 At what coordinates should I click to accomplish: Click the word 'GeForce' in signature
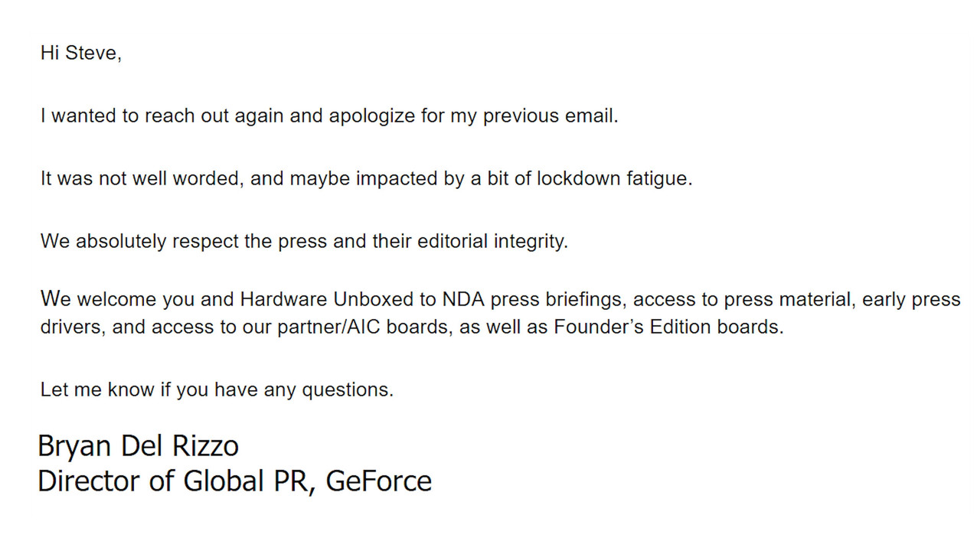(x=379, y=481)
